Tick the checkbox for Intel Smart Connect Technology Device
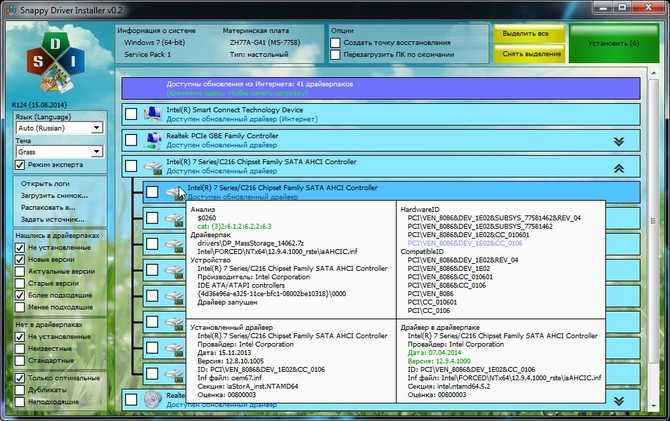 (133, 113)
